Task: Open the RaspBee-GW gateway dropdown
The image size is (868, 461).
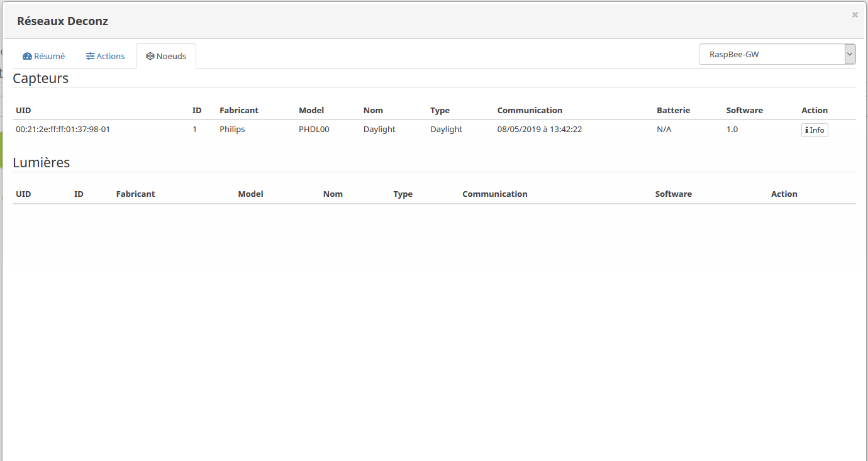Action: (x=777, y=54)
